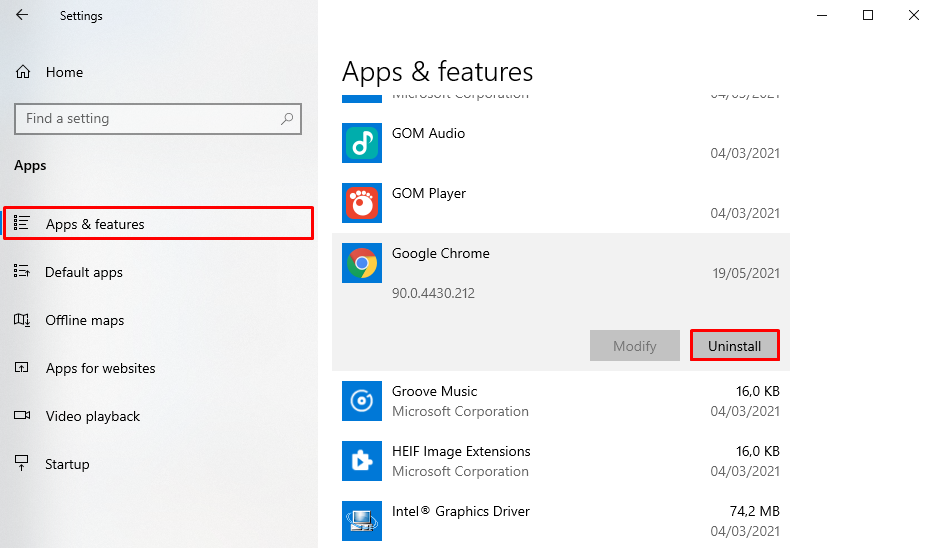The height and width of the screenshot is (548, 931).
Task: Open Video playback settings
Action: (93, 416)
